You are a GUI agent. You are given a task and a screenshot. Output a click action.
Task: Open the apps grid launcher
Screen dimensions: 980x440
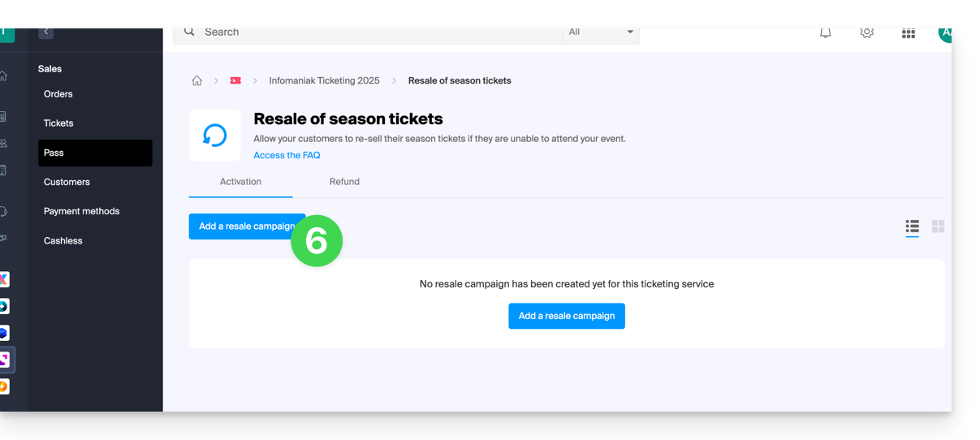(x=908, y=33)
